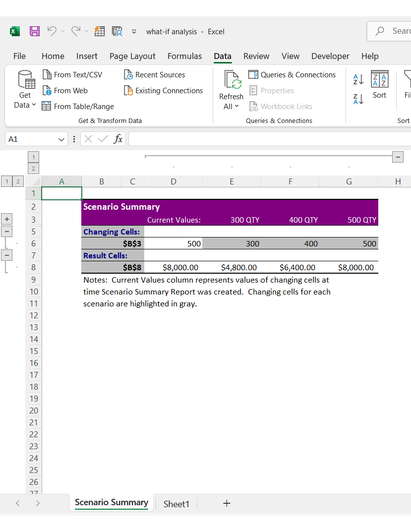Click column outline level 2 button
The image size is (411, 532).
[33, 168]
